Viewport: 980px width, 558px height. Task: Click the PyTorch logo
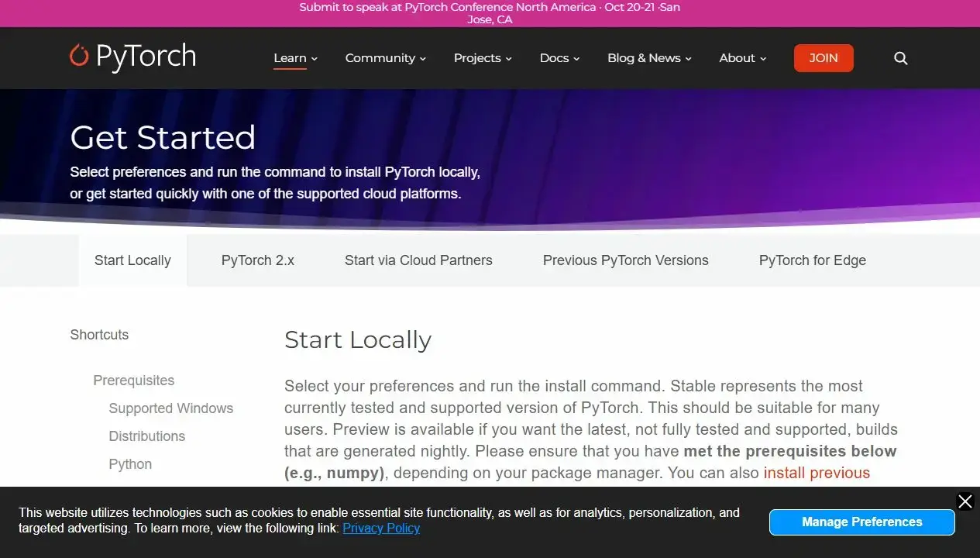pyautogui.click(x=132, y=57)
